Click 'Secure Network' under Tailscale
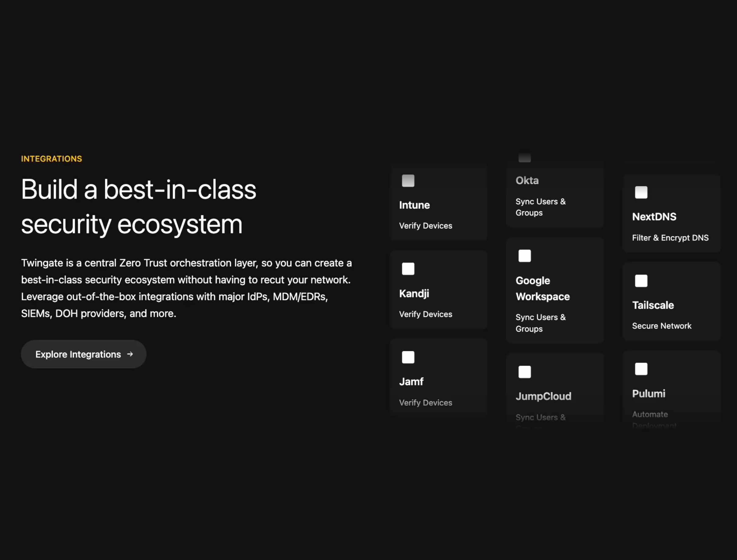This screenshot has width=737, height=560. (x=662, y=326)
